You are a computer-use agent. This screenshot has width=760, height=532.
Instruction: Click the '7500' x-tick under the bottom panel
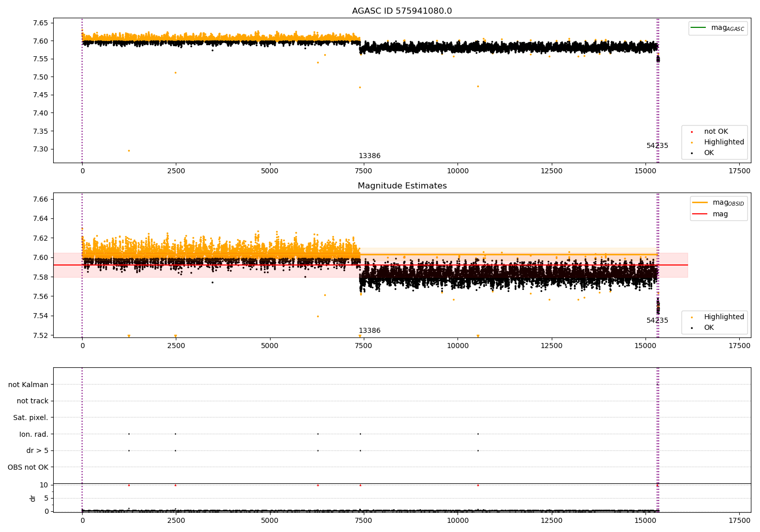pos(364,521)
